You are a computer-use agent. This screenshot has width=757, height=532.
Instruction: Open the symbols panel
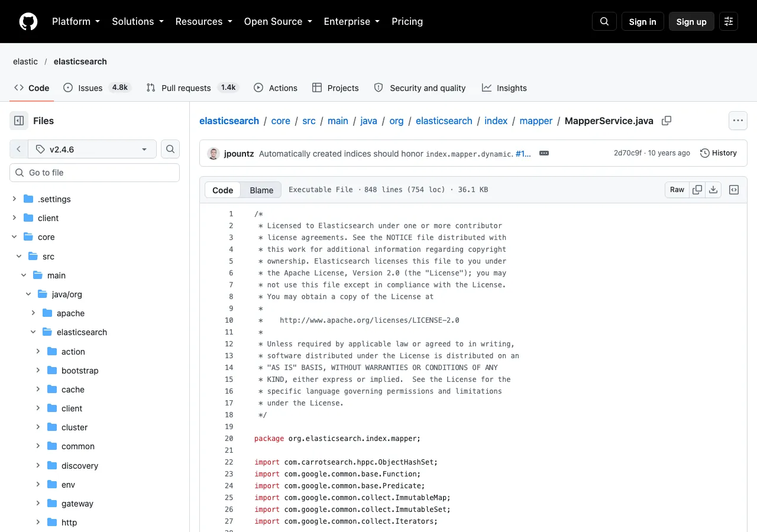(x=734, y=190)
